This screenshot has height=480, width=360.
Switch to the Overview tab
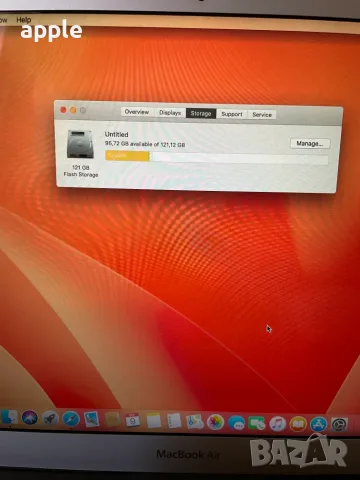pos(137,112)
